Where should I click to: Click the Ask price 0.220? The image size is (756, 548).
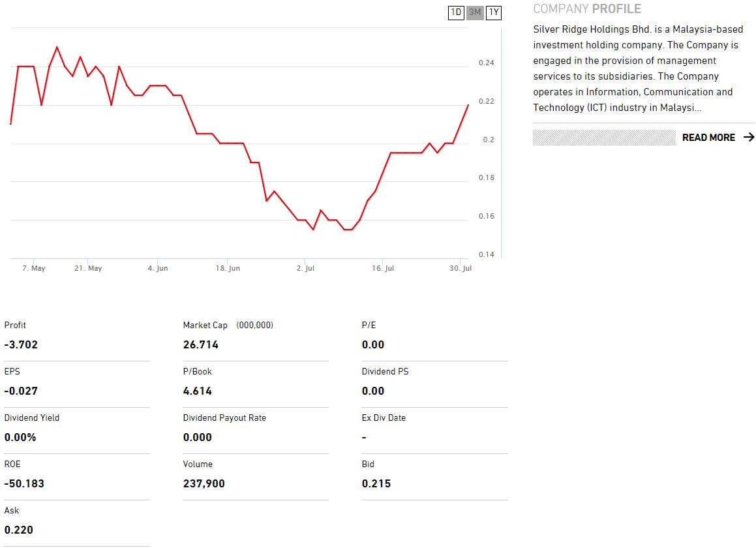pyautogui.click(x=19, y=530)
